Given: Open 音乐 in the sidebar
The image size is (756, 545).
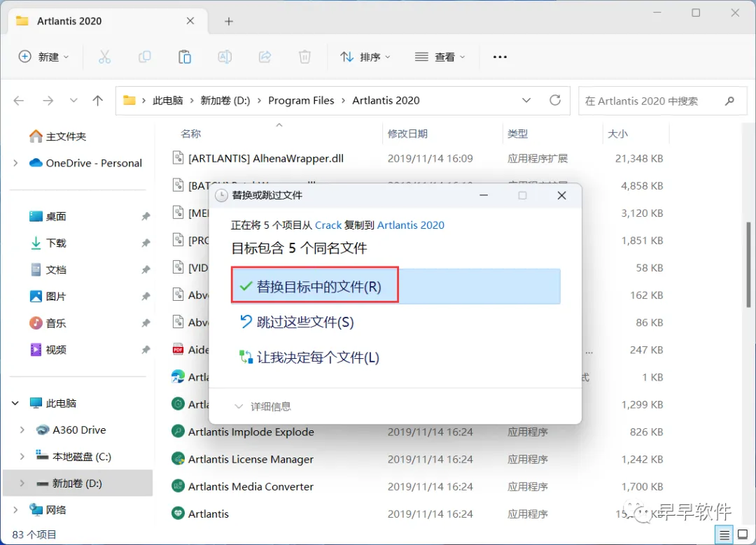Looking at the screenshot, I should click(48, 323).
